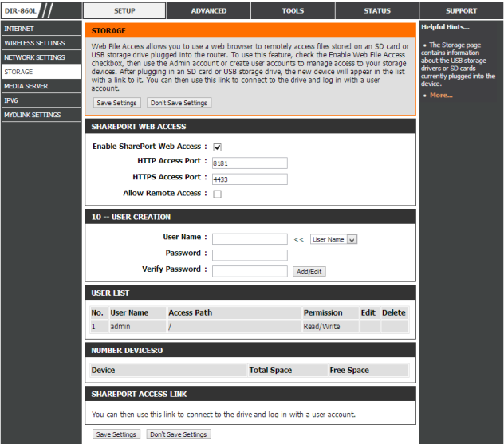
Task: Click the Edit column header
Action: click(370, 312)
